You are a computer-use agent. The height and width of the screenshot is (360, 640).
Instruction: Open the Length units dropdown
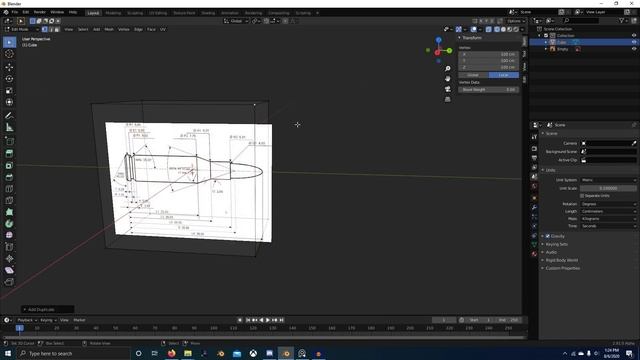point(608,211)
